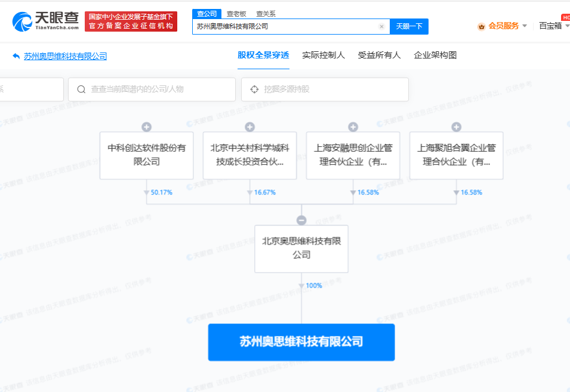Screen dimensions: 570x392
Task: Click the red 国家中小企业发展子基金旗下 banner
Action: (131, 21)
